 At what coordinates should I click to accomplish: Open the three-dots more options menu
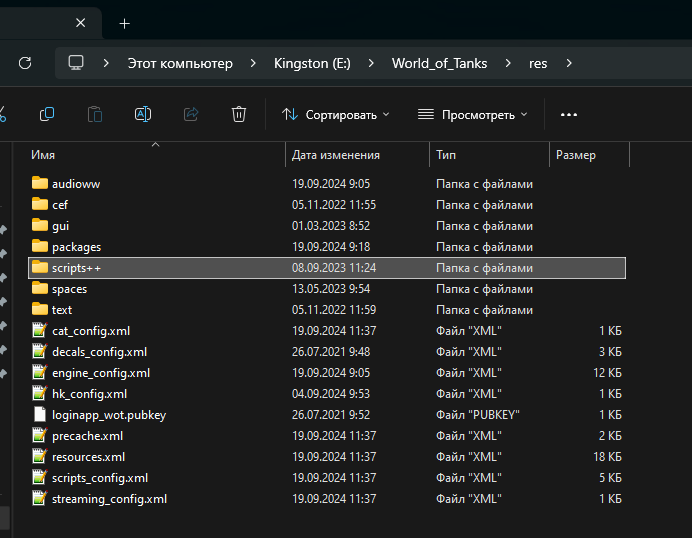click(x=569, y=114)
